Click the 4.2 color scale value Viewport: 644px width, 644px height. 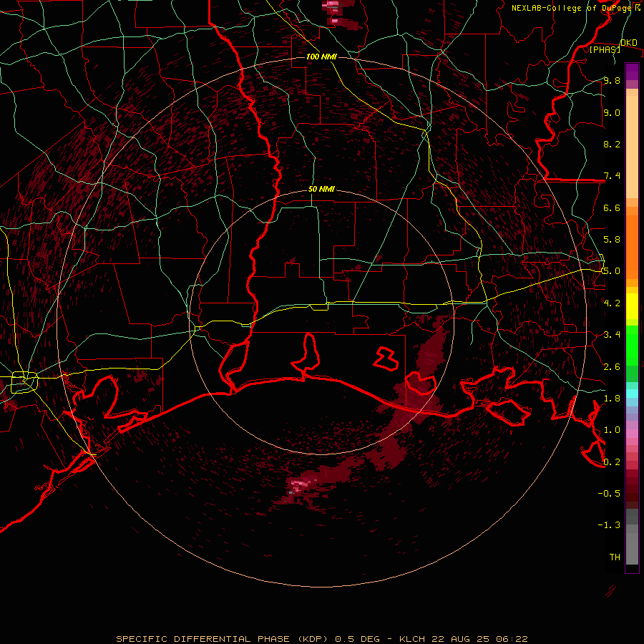(612, 303)
